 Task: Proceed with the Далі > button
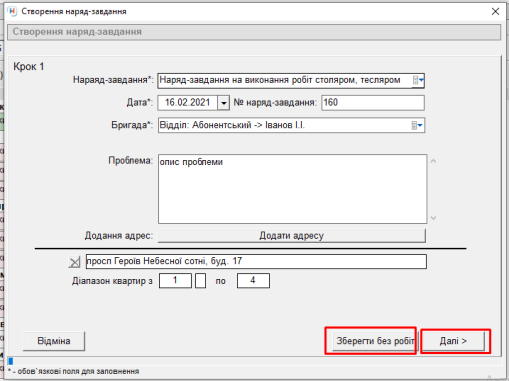453,341
